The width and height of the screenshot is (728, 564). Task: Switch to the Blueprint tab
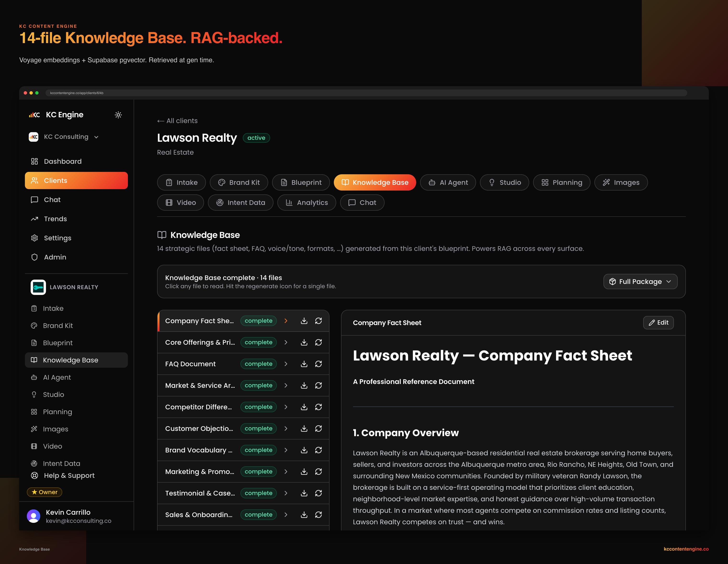(301, 183)
